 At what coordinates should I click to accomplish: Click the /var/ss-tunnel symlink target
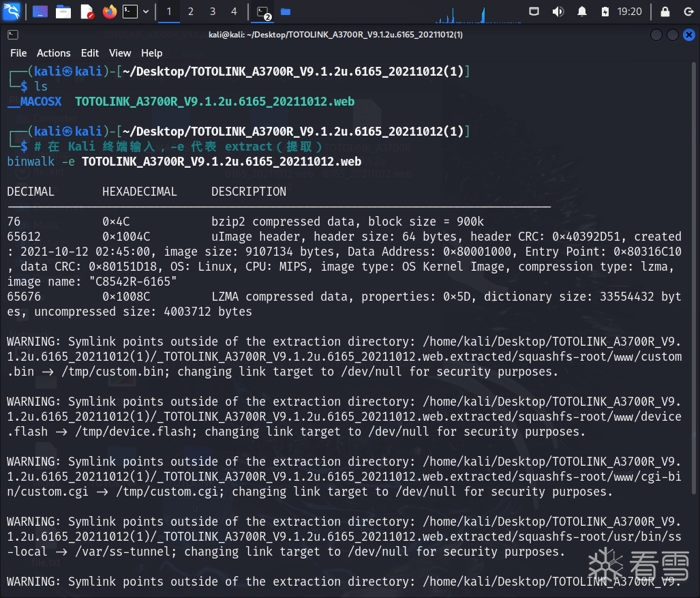click(123, 552)
